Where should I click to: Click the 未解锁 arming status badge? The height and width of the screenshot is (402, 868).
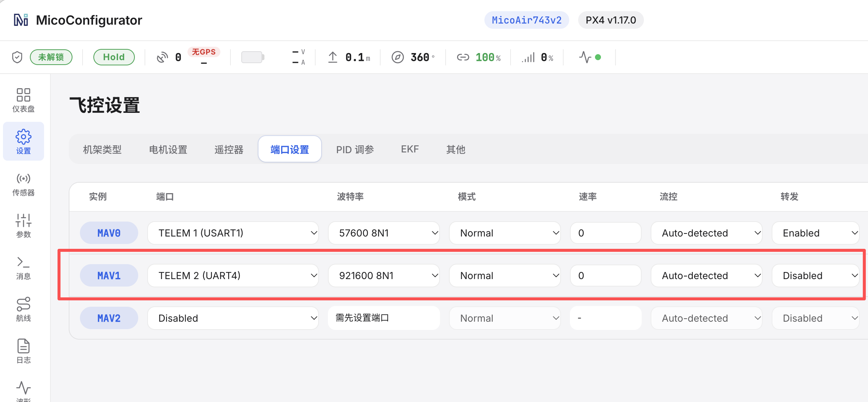point(51,57)
